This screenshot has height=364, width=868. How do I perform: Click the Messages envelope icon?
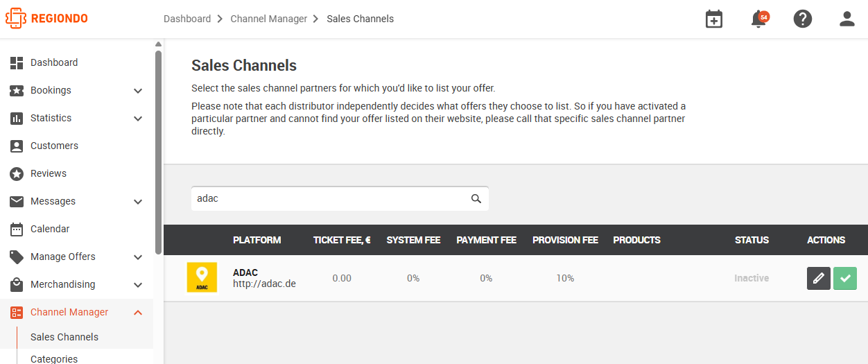(x=17, y=201)
